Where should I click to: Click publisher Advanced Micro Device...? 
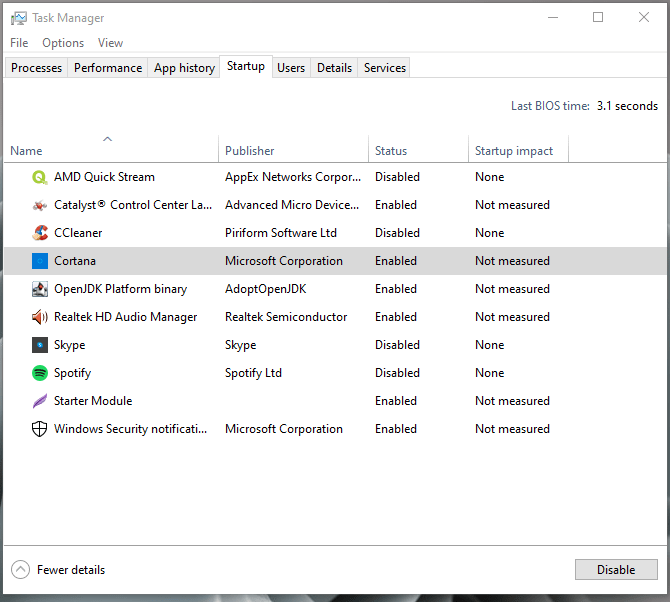click(x=292, y=205)
